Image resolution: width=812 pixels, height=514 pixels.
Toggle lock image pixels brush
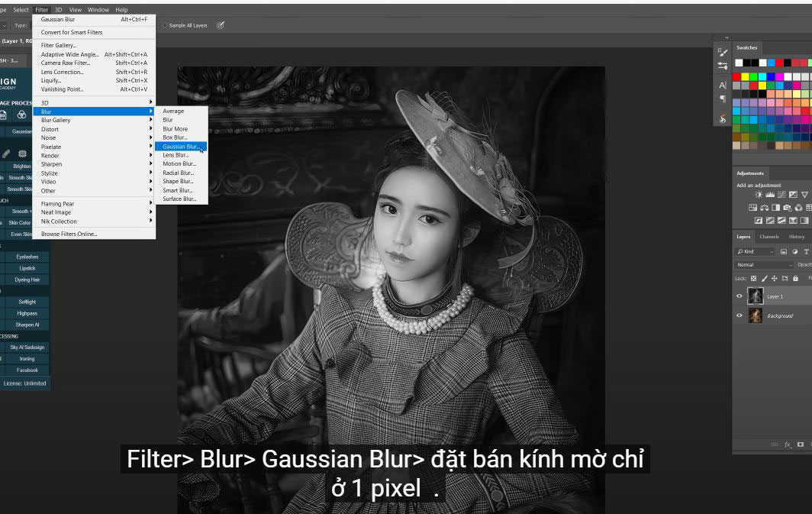tap(765, 278)
